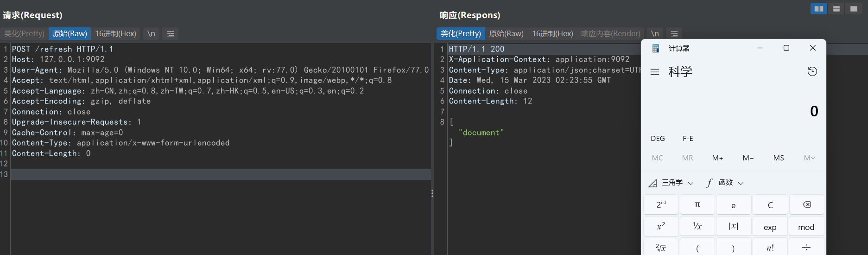
Task: Select response 美化(Pretty) tab
Action: (x=461, y=33)
